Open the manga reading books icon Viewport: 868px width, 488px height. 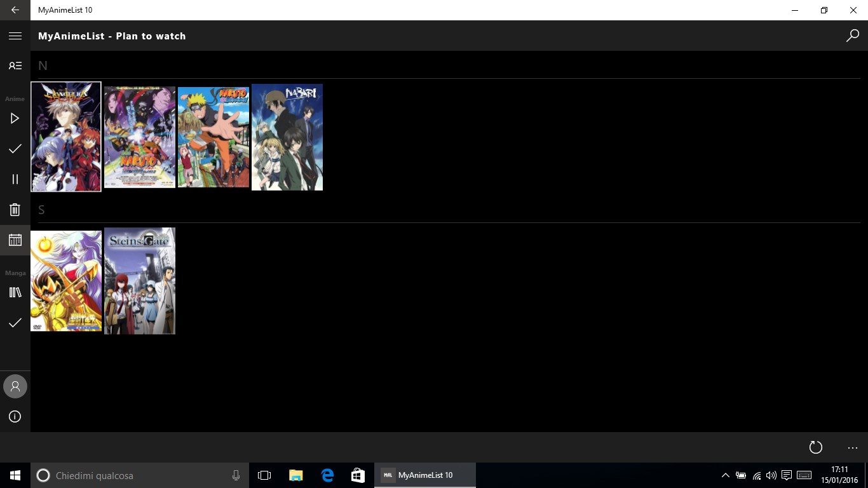[15, 292]
